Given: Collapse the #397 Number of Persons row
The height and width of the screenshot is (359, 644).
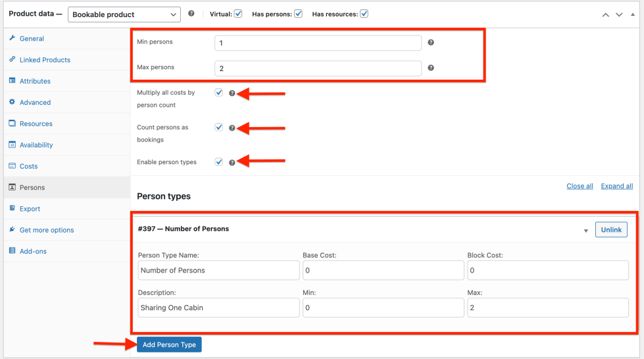Looking at the screenshot, I should pos(585,231).
